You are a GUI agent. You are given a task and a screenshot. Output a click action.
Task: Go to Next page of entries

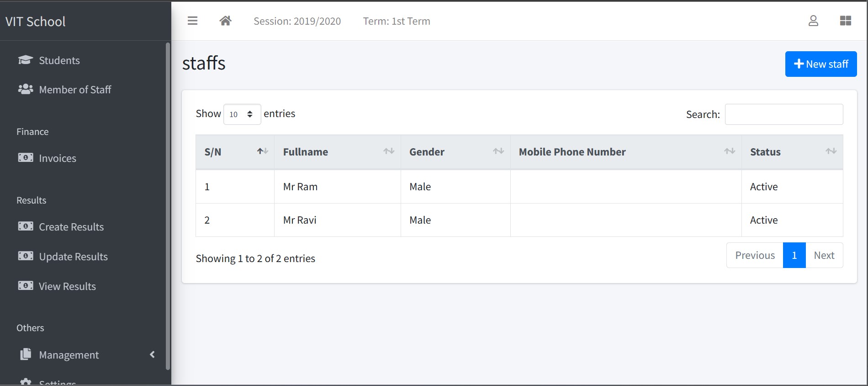pos(824,255)
